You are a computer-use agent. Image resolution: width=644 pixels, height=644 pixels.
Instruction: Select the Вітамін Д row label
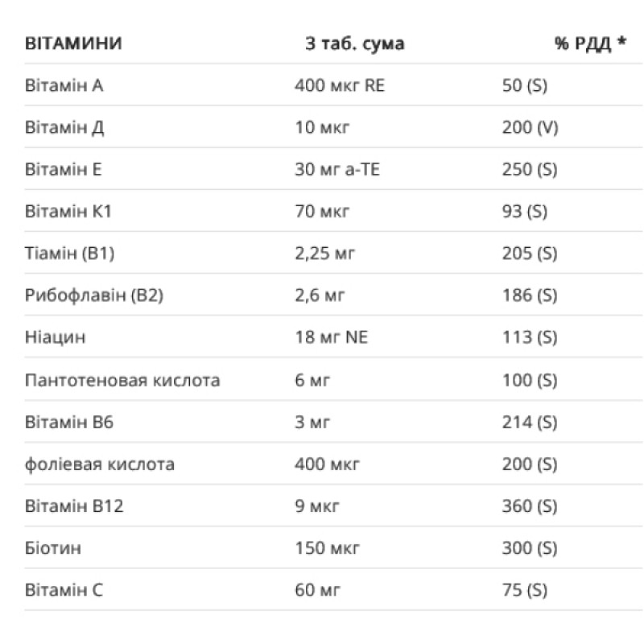point(64,127)
